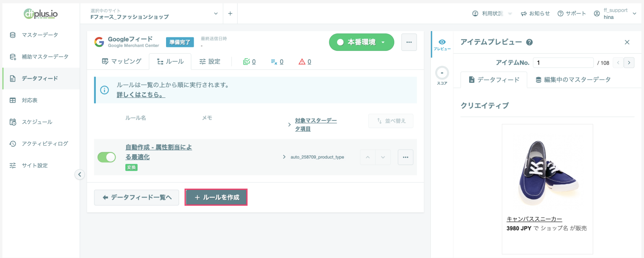This screenshot has width=644, height=258.
Task: Open feed more options ellipsis button
Action: click(409, 42)
